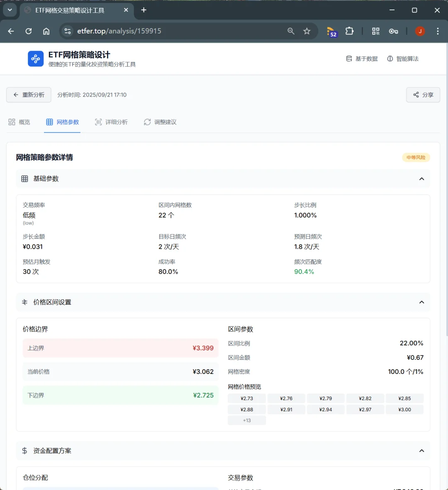The width and height of the screenshot is (448, 490).
Task: Open the Chrome extensions puzzle icon
Action: (350, 31)
